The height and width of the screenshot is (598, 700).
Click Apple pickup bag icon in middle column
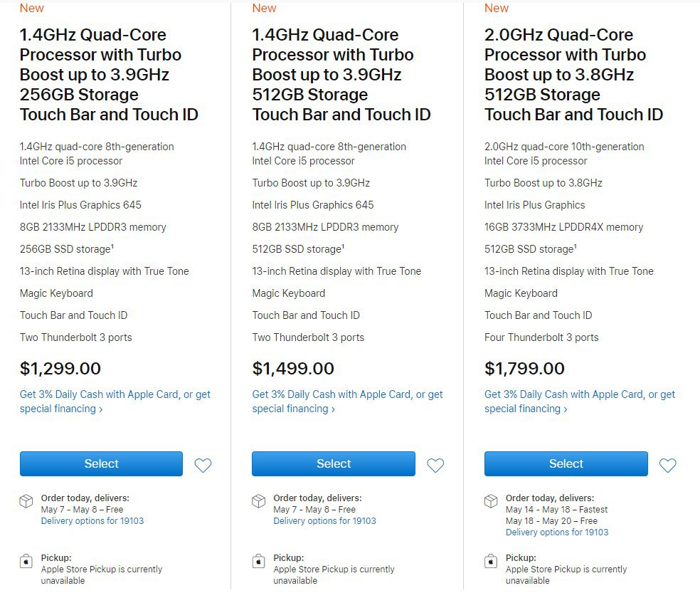(x=258, y=561)
